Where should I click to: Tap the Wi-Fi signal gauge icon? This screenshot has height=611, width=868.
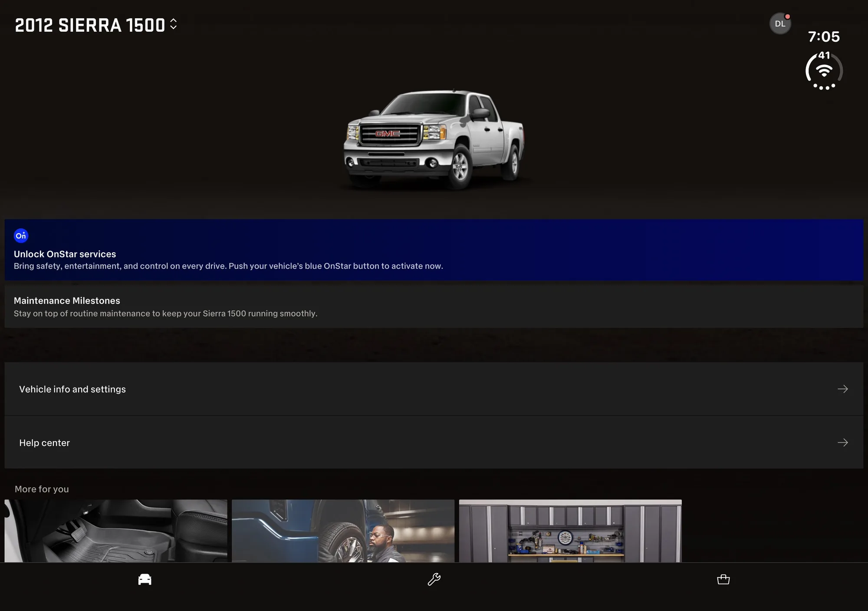coord(824,71)
